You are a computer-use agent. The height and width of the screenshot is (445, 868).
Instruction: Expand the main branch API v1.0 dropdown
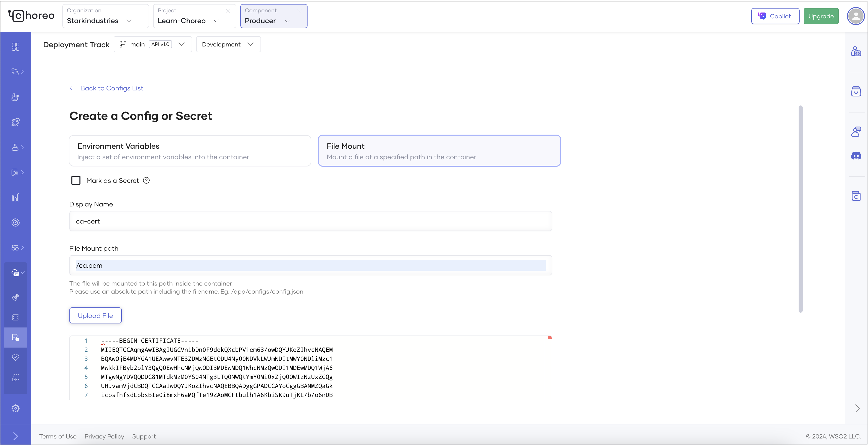tap(153, 44)
